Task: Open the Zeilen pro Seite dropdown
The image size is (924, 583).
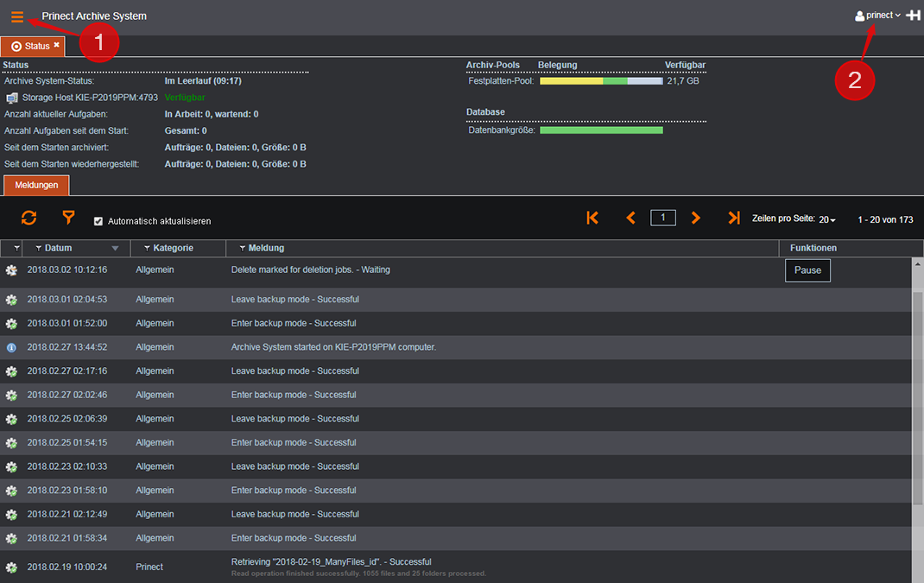Action: pos(826,220)
